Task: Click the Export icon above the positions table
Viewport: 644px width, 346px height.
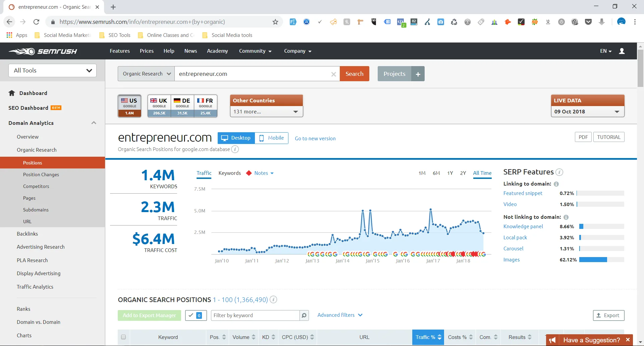Action: click(599, 315)
